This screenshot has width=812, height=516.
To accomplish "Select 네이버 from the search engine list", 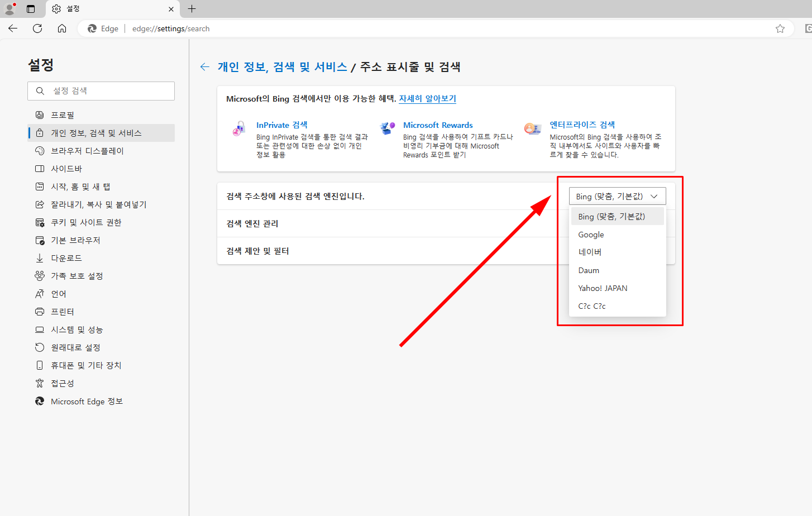I will point(618,252).
